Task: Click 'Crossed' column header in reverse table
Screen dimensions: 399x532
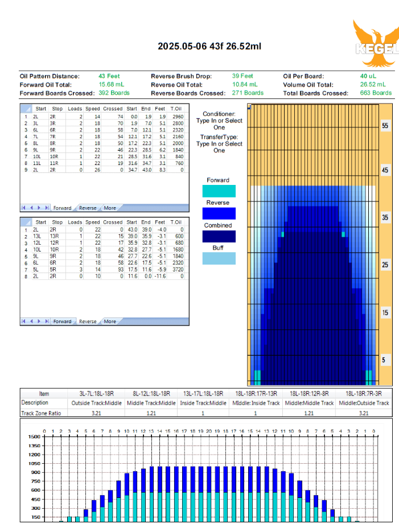Action: coord(113,222)
